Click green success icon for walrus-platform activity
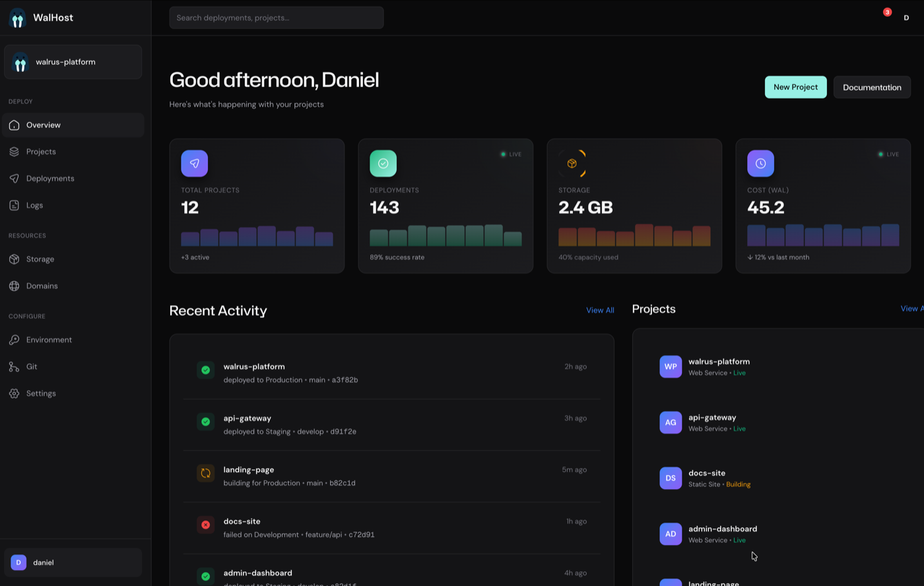The height and width of the screenshot is (586, 924). click(206, 370)
